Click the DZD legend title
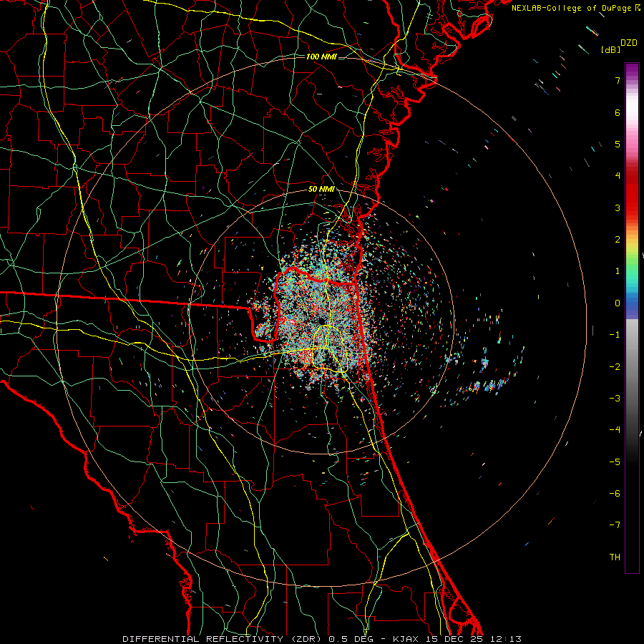The image size is (644, 644). 629,43
